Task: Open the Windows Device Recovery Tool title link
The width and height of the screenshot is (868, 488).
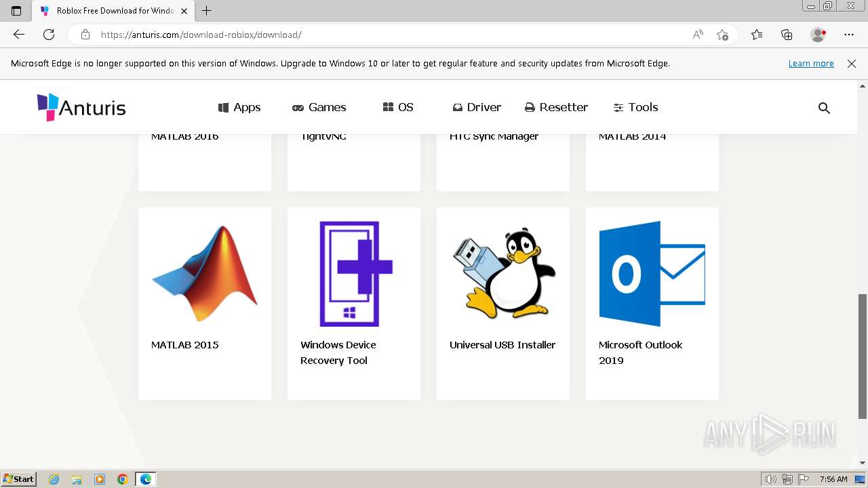Action: pyautogui.click(x=338, y=352)
